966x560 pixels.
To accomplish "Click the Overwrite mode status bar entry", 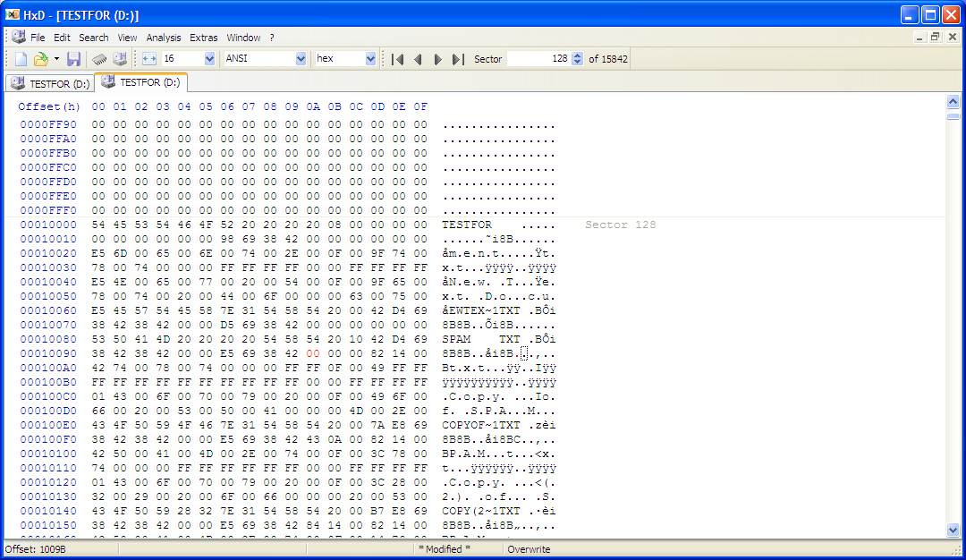I will [529, 549].
